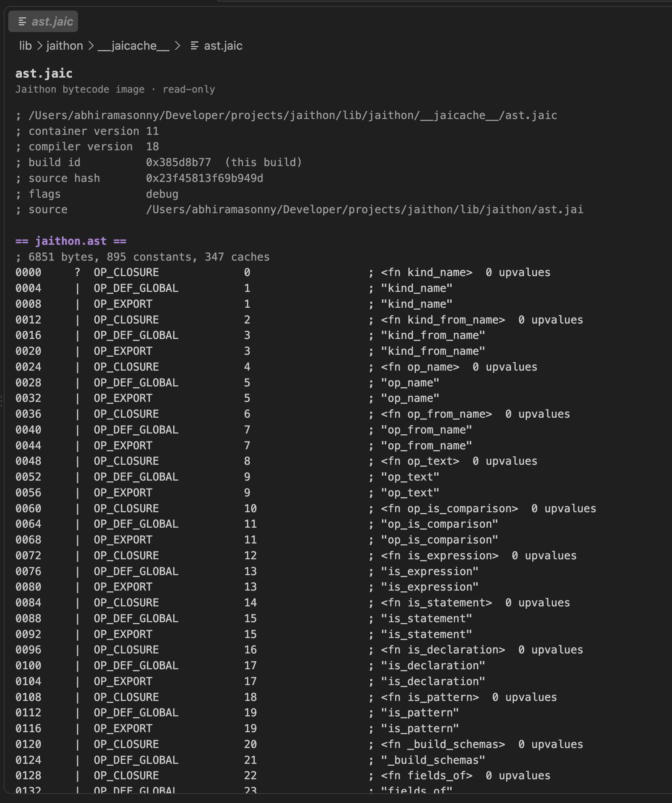672x803 pixels.
Task: Open the lib breadcrumb segment
Action: pyautogui.click(x=25, y=46)
